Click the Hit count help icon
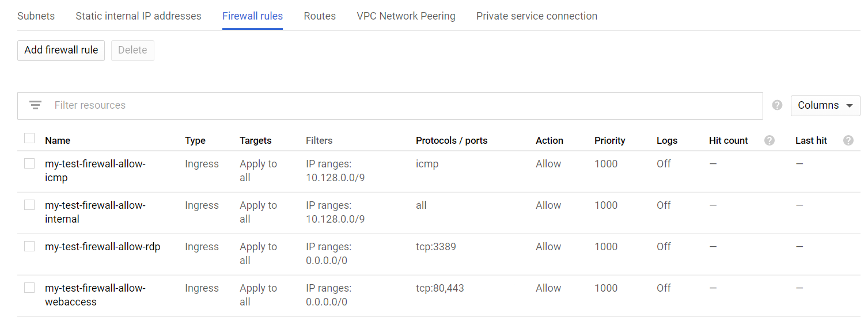The image size is (868, 325). tap(770, 140)
